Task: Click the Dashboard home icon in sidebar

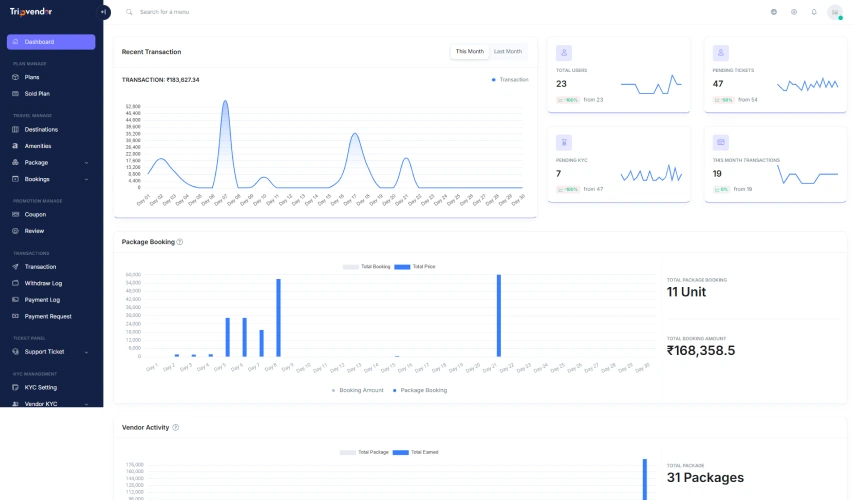Action: (15, 42)
